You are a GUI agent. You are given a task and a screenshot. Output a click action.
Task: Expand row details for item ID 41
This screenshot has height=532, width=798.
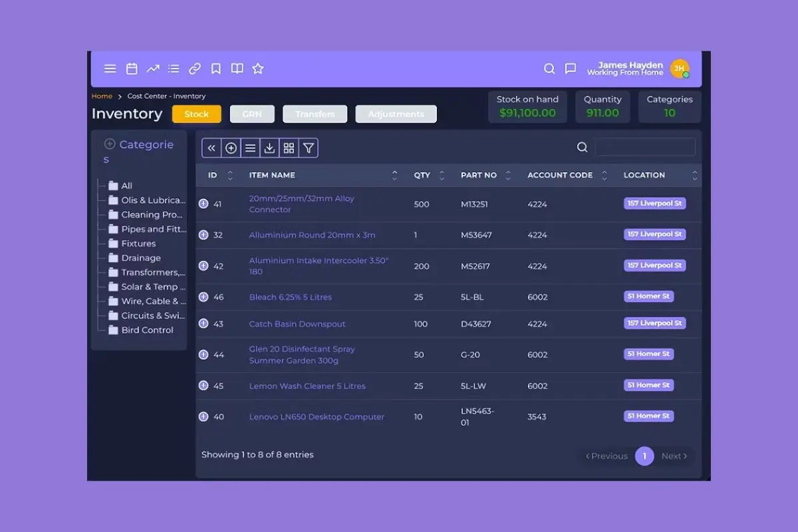[203, 204]
